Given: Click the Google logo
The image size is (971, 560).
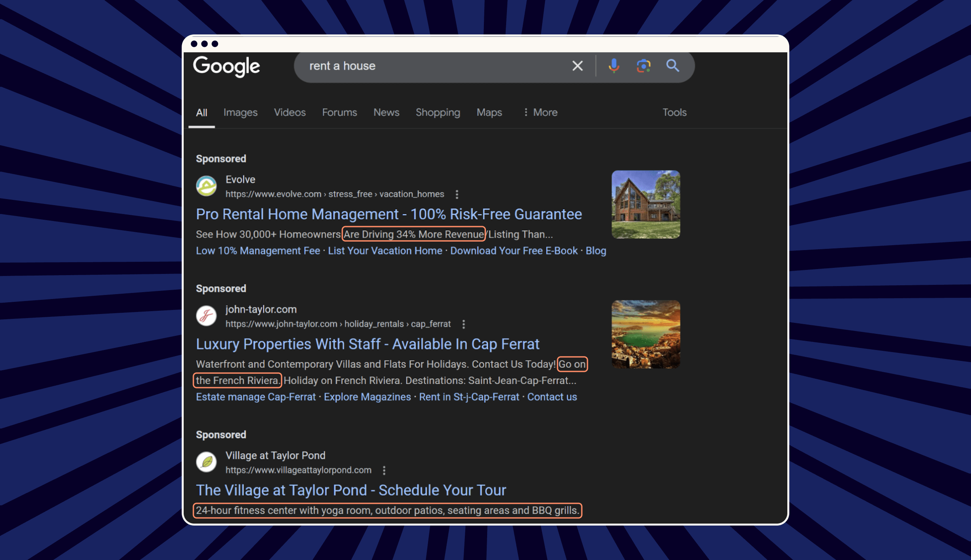Looking at the screenshot, I should click(227, 66).
